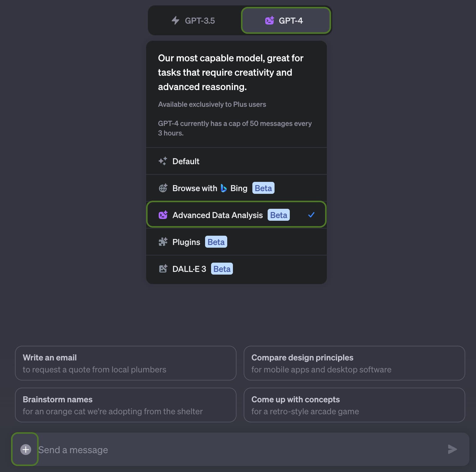Screen dimensions: 476x472
Task: Click the send message arrow icon
Action: coord(452,449)
